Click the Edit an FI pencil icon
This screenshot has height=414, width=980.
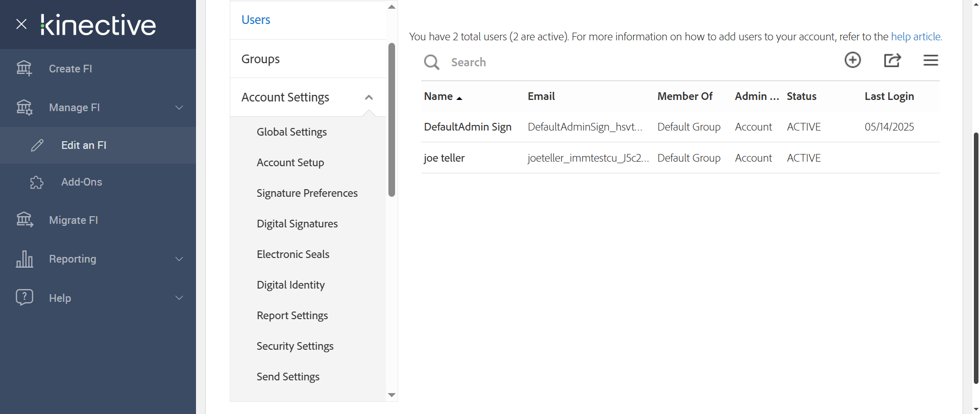(x=37, y=145)
